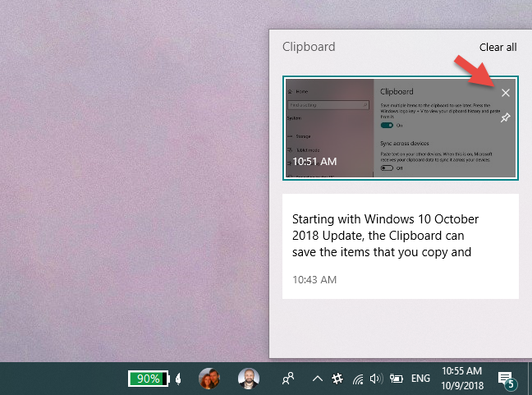Click the pen icon beside the battery indicator
532x395 pixels.
[x=178, y=379]
